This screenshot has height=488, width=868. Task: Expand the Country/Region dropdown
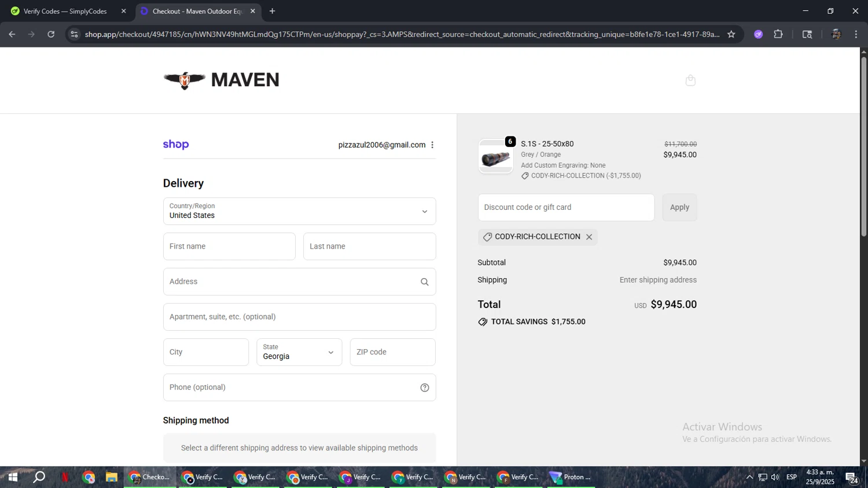coord(299,211)
